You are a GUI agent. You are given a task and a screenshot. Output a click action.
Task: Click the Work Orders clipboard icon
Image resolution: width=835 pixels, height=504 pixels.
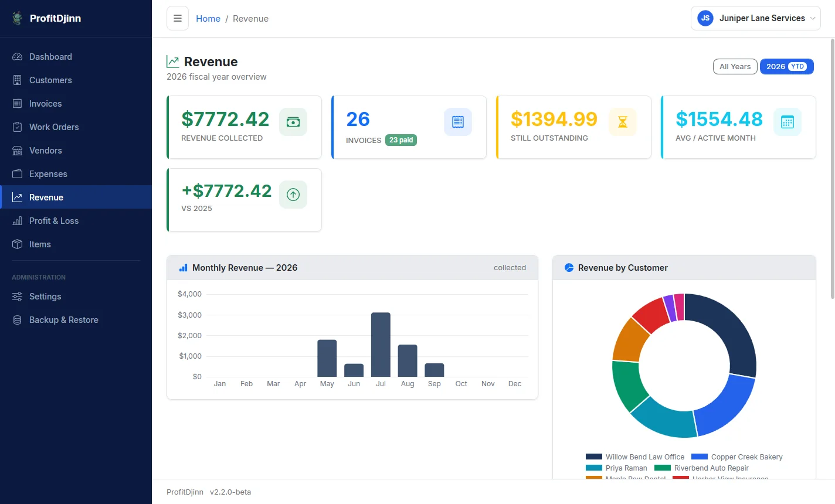(x=18, y=127)
